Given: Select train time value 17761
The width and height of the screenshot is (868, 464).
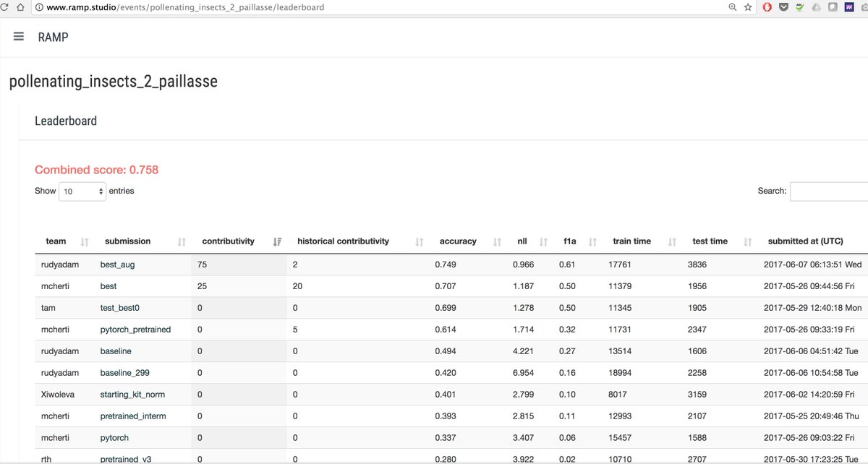Looking at the screenshot, I should pyautogui.click(x=620, y=265).
